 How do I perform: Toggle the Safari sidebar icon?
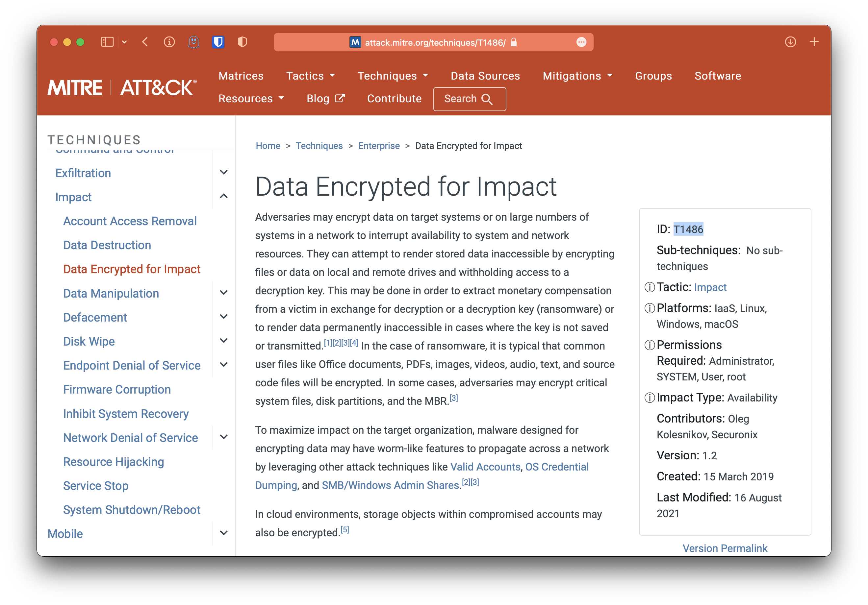[107, 42]
